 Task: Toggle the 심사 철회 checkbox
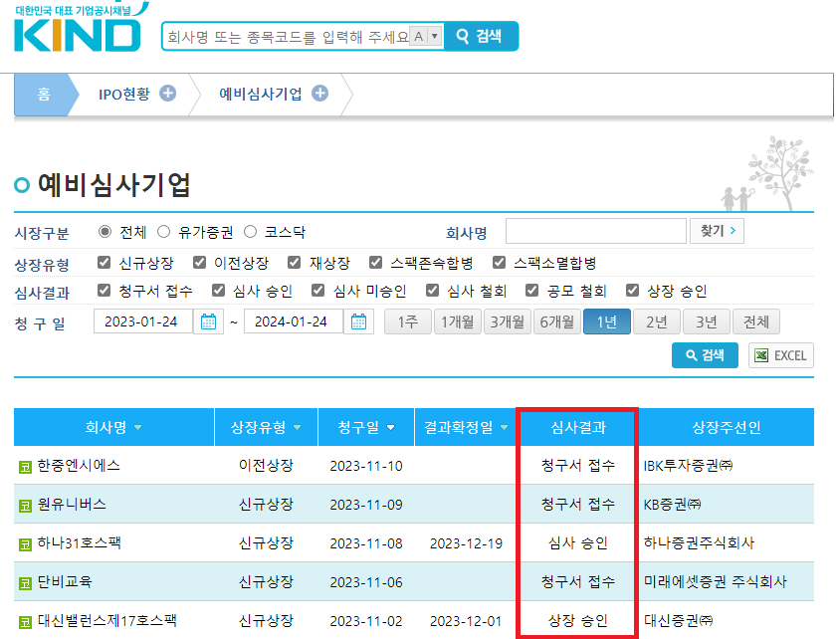point(432,291)
